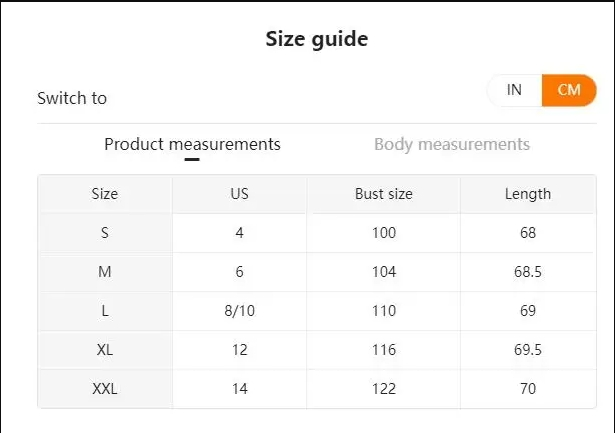
Task: Click the bust size 122 cell
Action: (383, 389)
